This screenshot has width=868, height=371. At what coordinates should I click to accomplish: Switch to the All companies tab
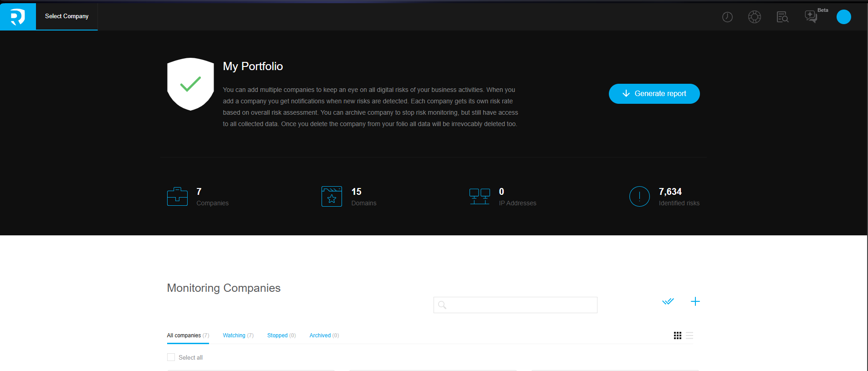[x=188, y=335]
